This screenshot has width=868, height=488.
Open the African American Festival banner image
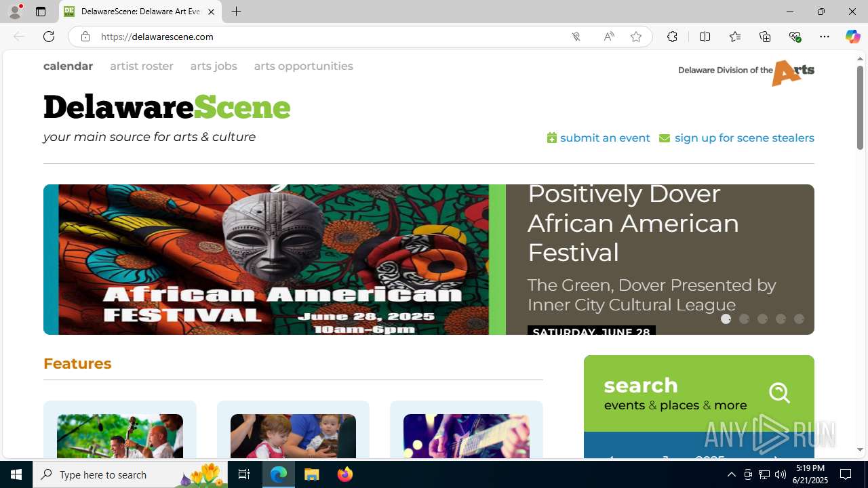coord(275,260)
